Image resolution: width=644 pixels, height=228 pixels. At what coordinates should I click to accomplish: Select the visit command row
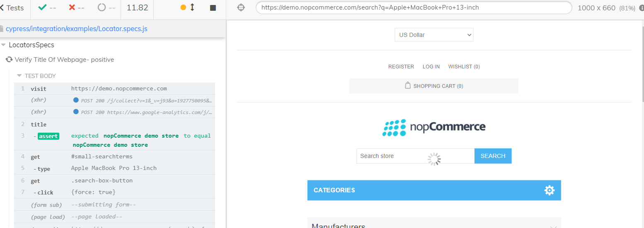pos(115,89)
